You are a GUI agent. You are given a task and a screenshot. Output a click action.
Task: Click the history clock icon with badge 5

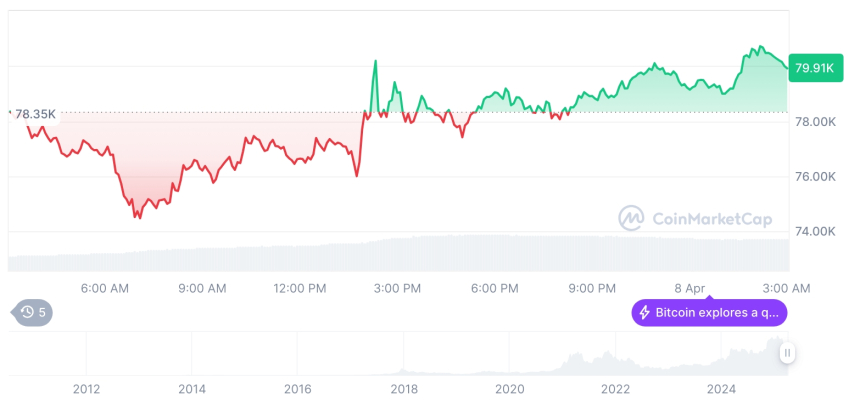tap(27, 313)
